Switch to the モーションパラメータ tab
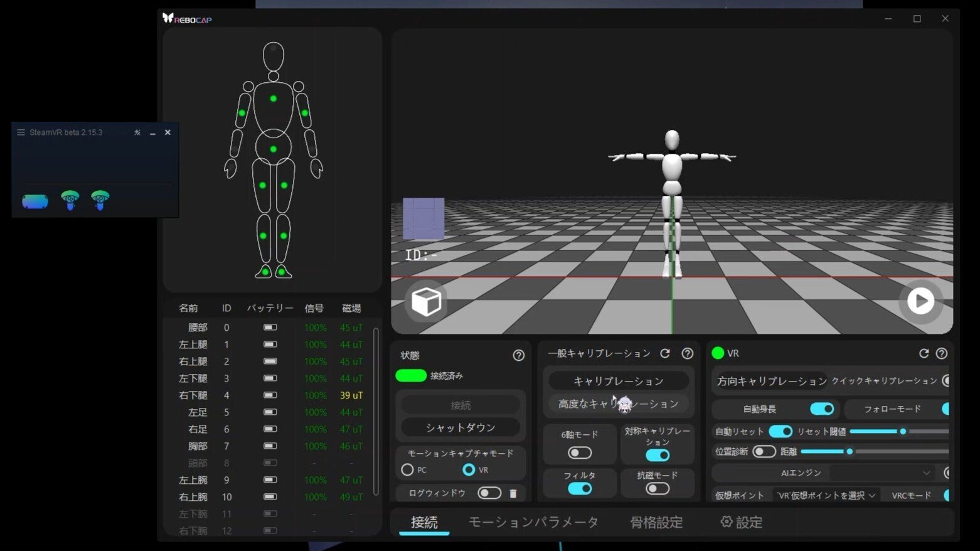The width and height of the screenshot is (980, 551). click(533, 522)
